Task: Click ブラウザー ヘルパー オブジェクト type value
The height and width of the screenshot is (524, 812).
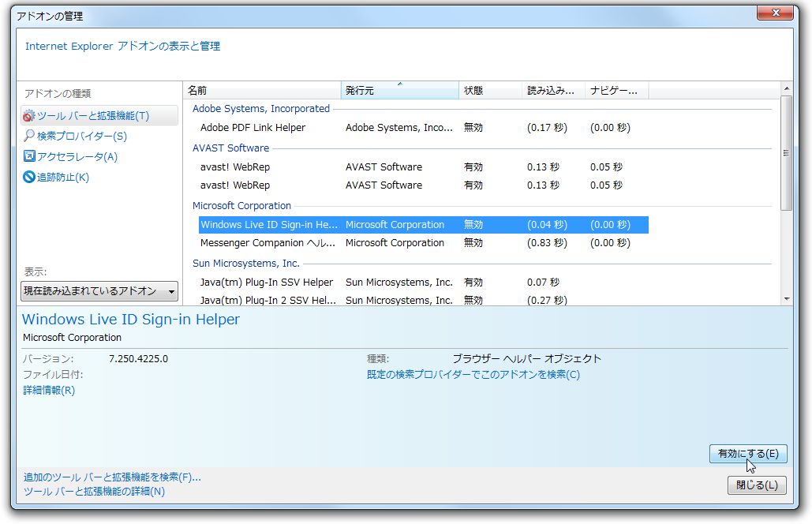Action: (526, 359)
